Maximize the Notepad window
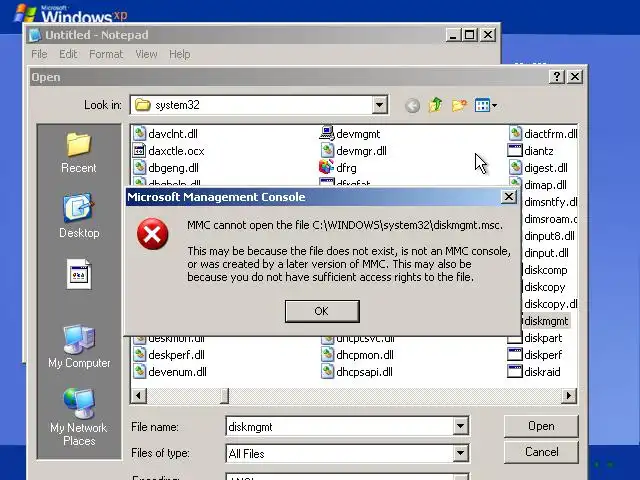 click(470, 35)
